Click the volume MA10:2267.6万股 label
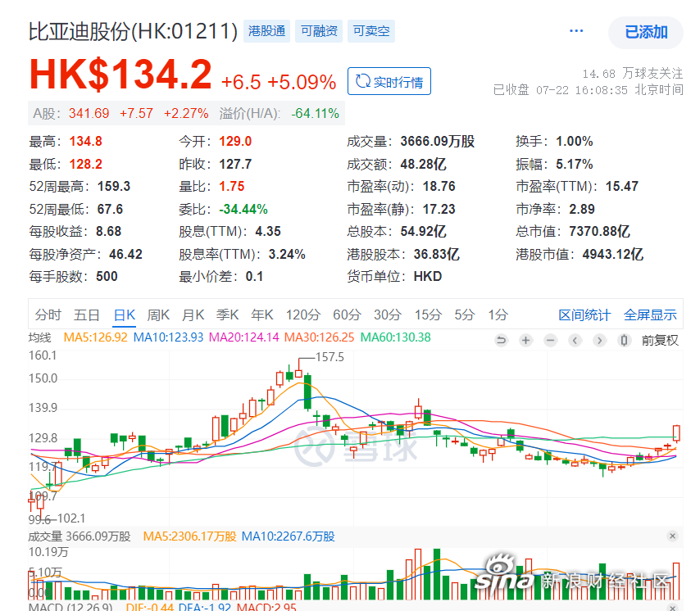This screenshot has height=611, width=700. [289, 536]
